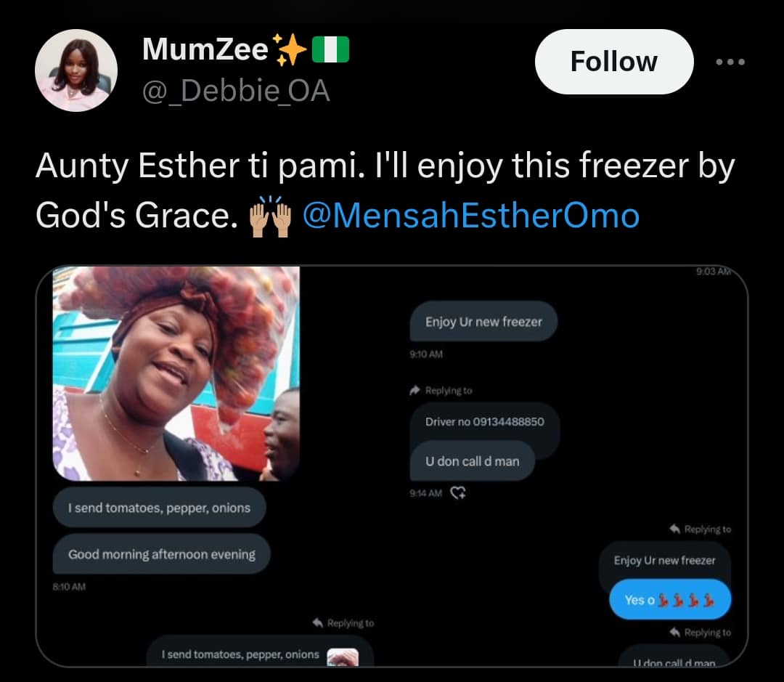The width and height of the screenshot is (784, 682).
Task: Click reply arrow above cut-off U don call message
Action: (x=674, y=632)
